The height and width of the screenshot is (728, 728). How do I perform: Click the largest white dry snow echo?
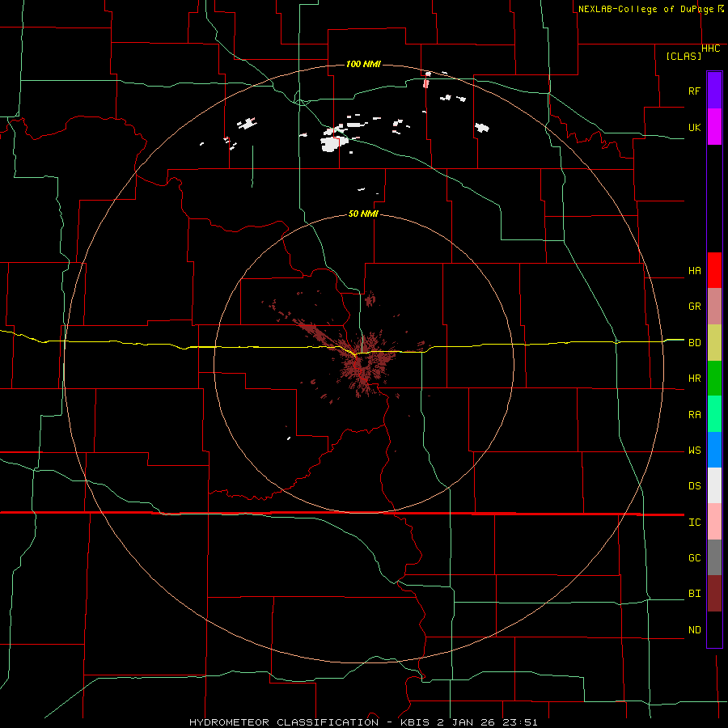(332, 142)
